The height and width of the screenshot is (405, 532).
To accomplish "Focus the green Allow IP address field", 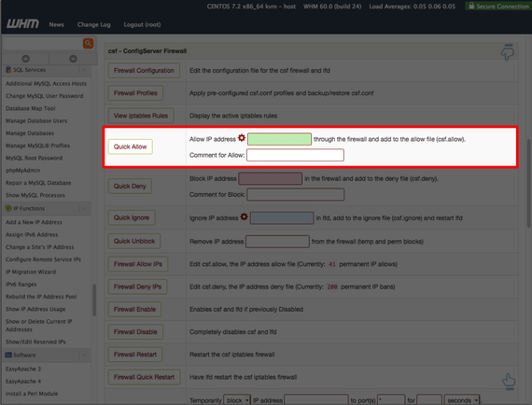I will click(279, 139).
